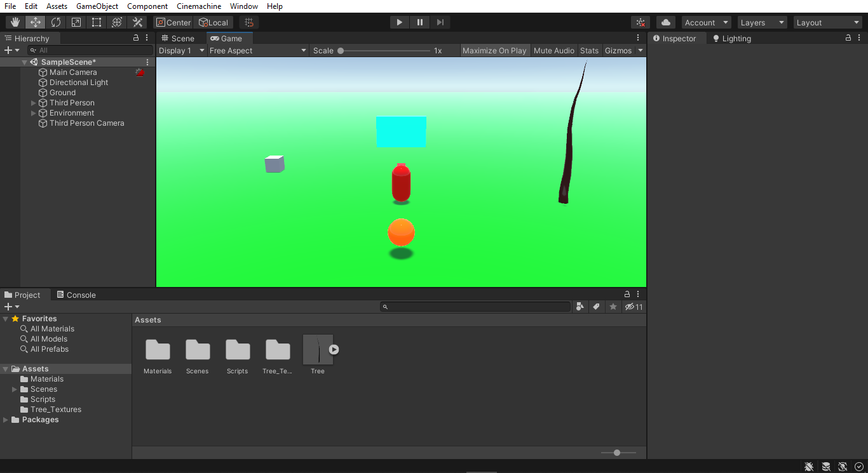
Task: Open the Free Aspect dropdown
Action: pos(258,50)
